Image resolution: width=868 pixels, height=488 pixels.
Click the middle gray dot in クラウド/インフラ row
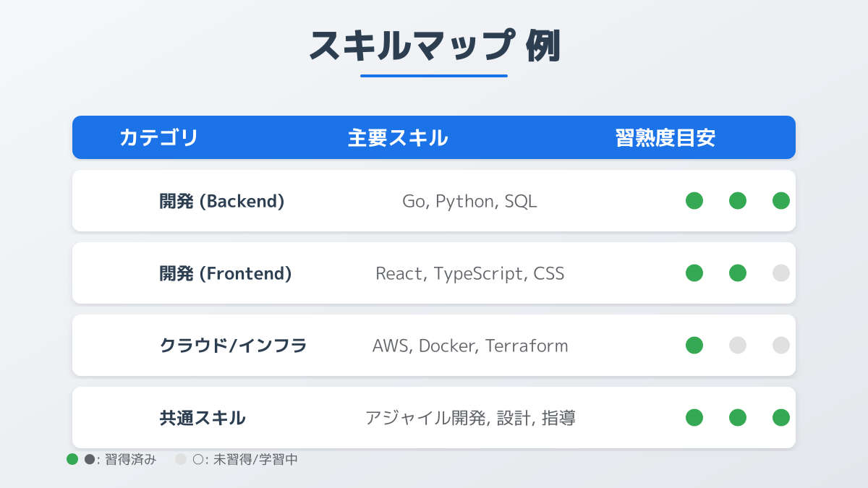[738, 346]
